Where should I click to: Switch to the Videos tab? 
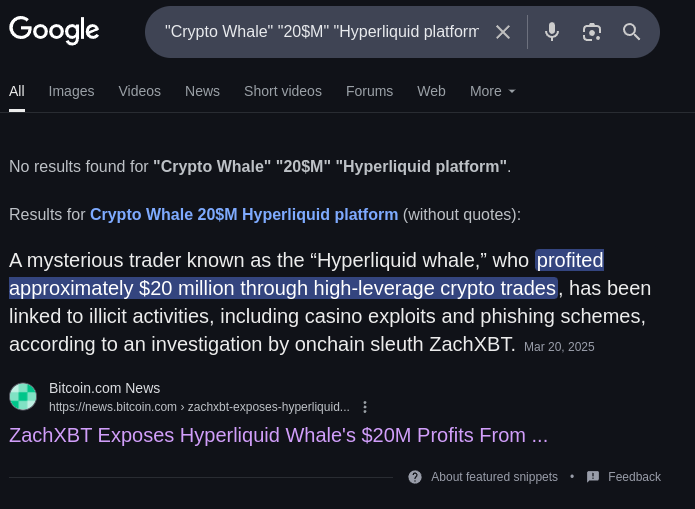pyautogui.click(x=139, y=91)
